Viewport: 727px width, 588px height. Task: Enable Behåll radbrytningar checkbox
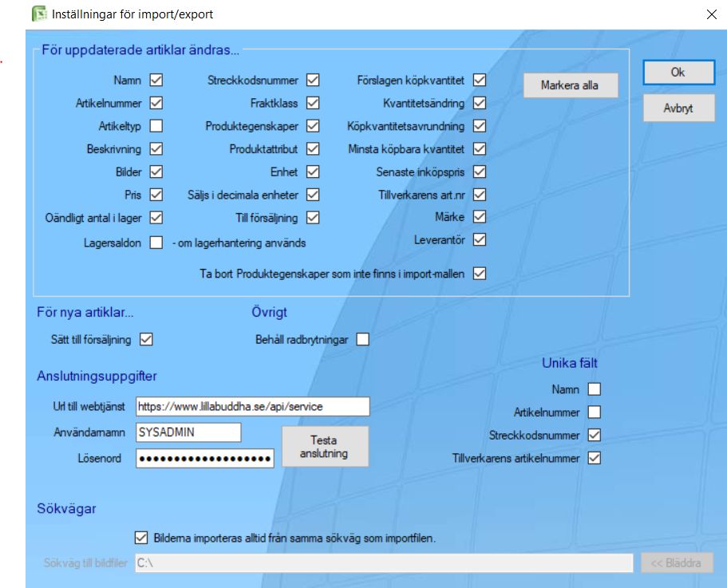pos(362,340)
